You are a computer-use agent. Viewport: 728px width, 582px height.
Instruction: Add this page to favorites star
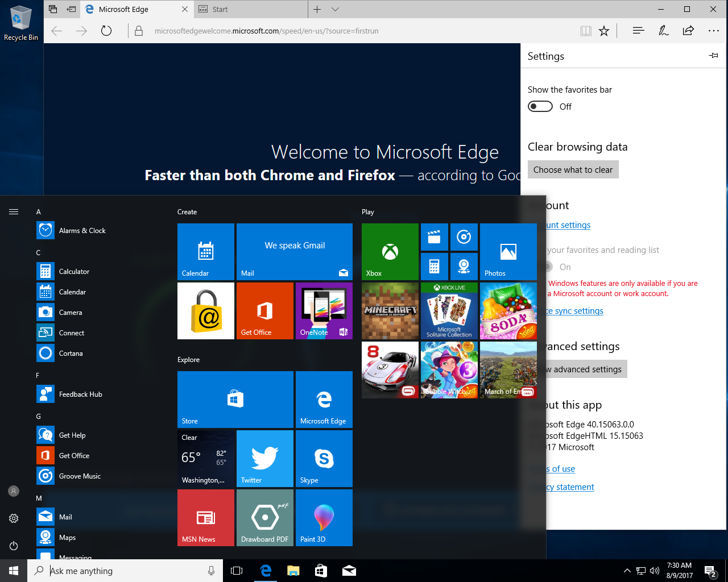(604, 31)
